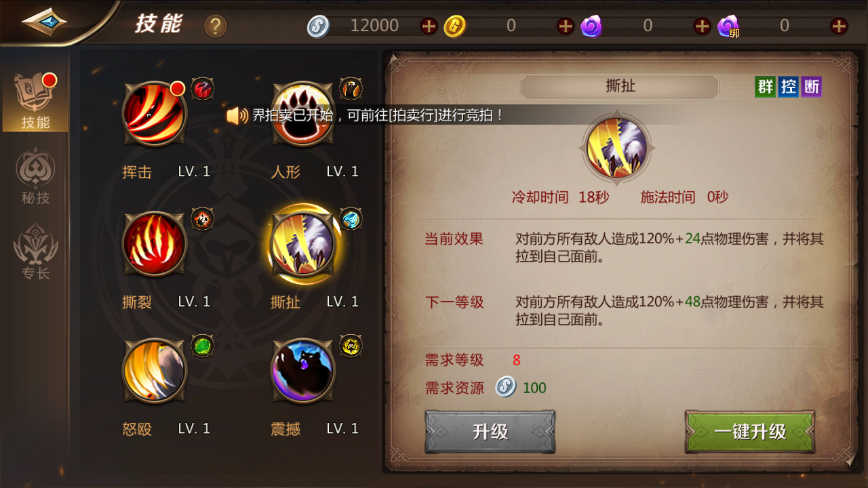Viewport: 868px width, 488px height.
Task: Select the 人形 paw skill icon
Action: (302, 114)
